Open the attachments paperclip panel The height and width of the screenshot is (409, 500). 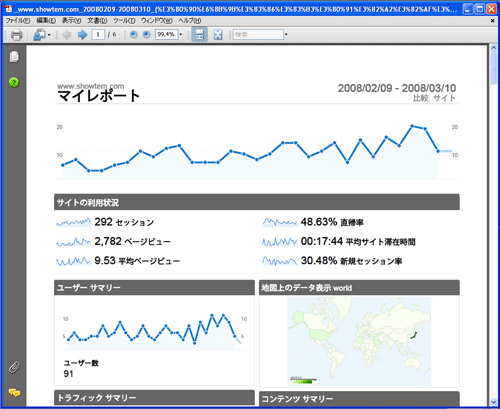click(14, 367)
